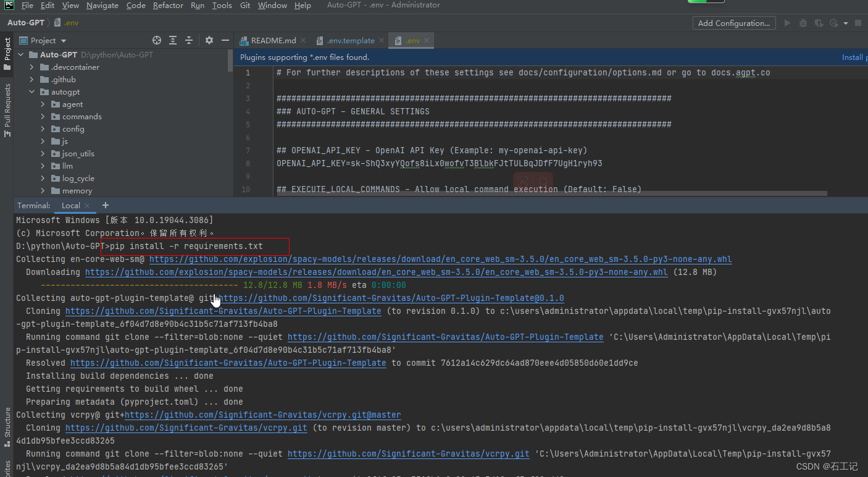Open the en_core_web_sm Collecting URL link

click(440, 260)
